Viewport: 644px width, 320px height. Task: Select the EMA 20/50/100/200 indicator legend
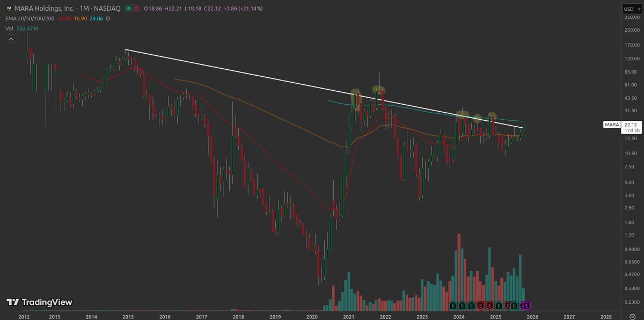(29, 18)
